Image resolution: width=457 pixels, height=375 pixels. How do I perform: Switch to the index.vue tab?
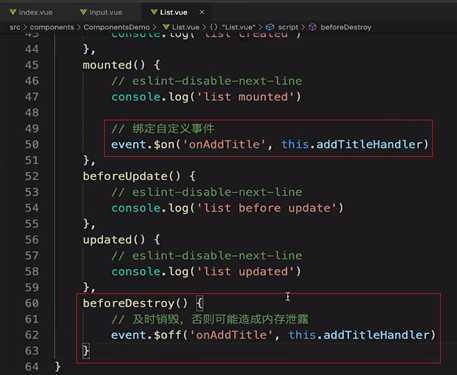(31, 12)
